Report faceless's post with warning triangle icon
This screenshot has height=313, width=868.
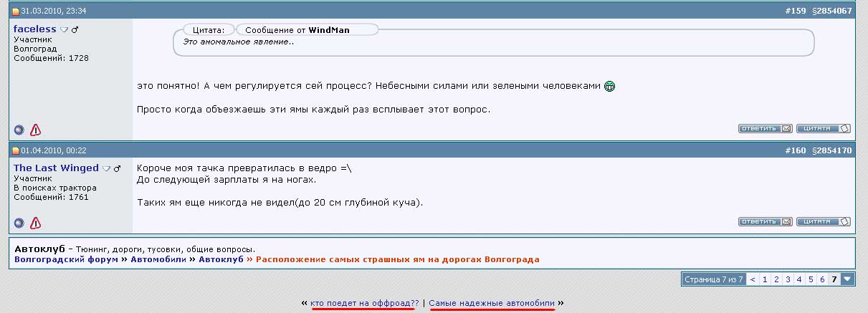point(35,130)
